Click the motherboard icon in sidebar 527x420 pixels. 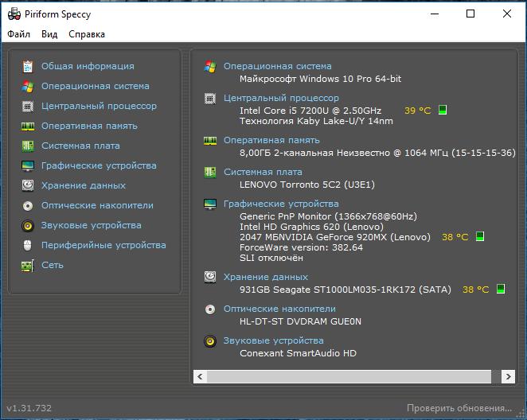[x=28, y=146]
